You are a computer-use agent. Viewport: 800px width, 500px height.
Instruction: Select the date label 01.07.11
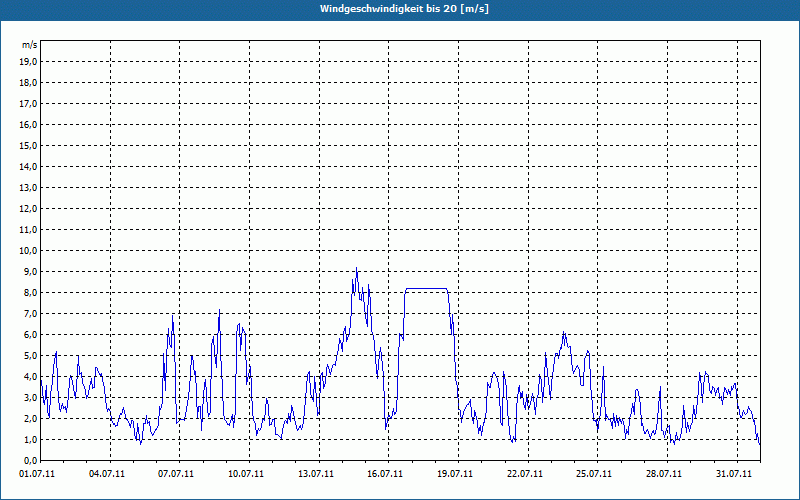coord(37,474)
